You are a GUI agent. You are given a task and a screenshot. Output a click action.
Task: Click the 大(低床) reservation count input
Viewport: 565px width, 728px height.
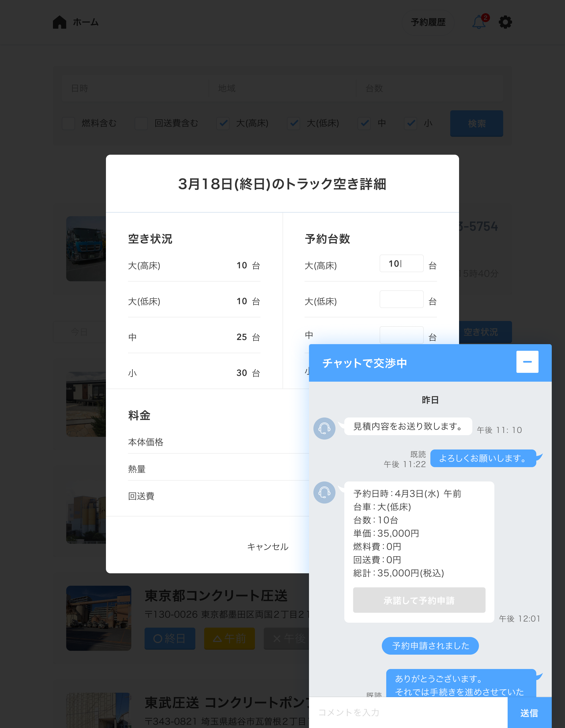[402, 299]
